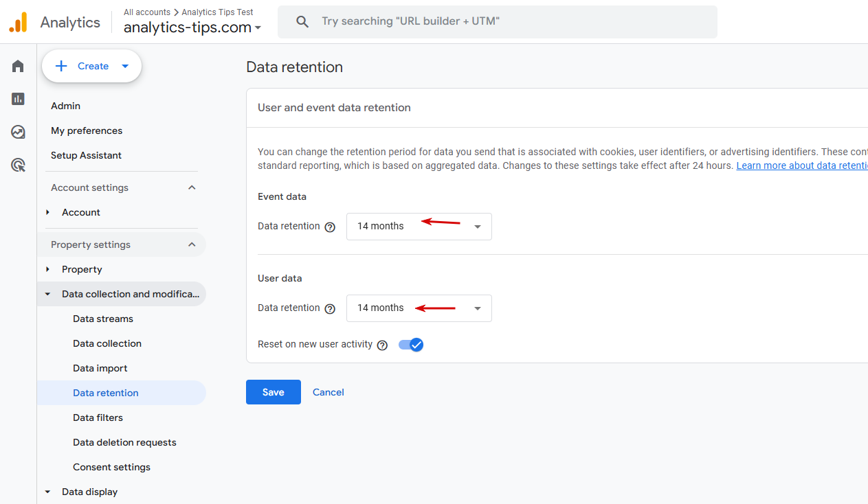The image size is (868, 504).
Task: Click the Google Analytics logo
Action: pos(18,22)
